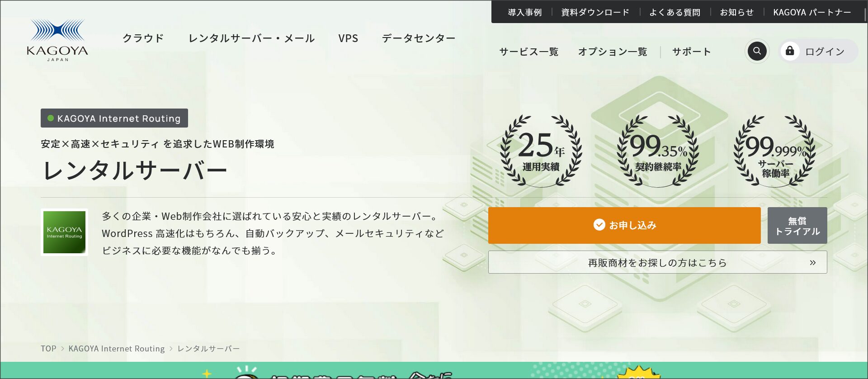The image size is (868, 379).
Task: Click the ログイン button
Action: tap(819, 51)
